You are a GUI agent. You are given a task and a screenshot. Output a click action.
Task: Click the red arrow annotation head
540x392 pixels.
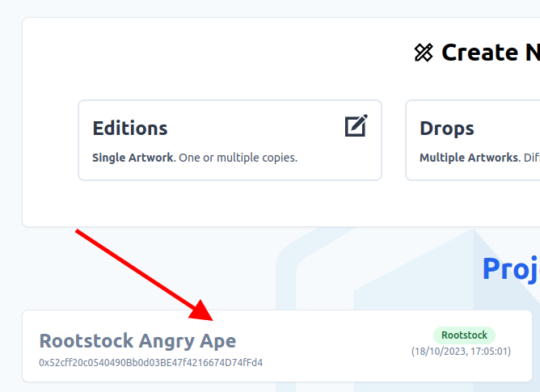click(x=201, y=311)
